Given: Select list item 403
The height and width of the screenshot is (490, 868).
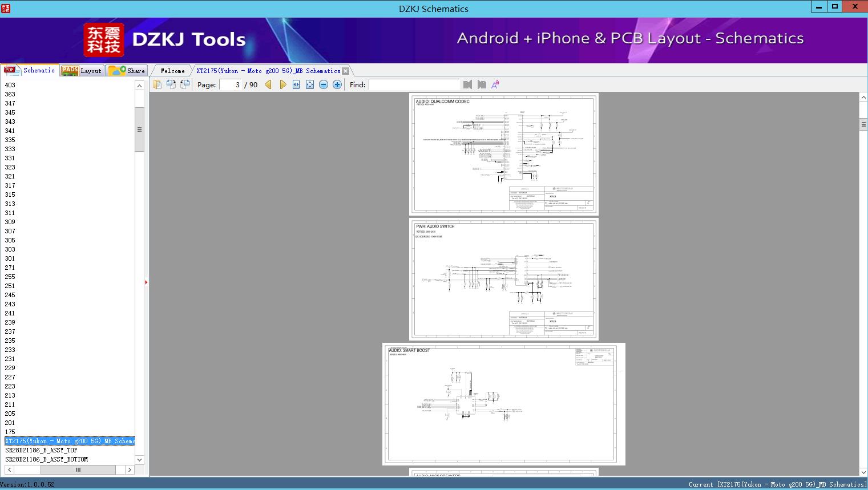Looking at the screenshot, I should tap(10, 85).
